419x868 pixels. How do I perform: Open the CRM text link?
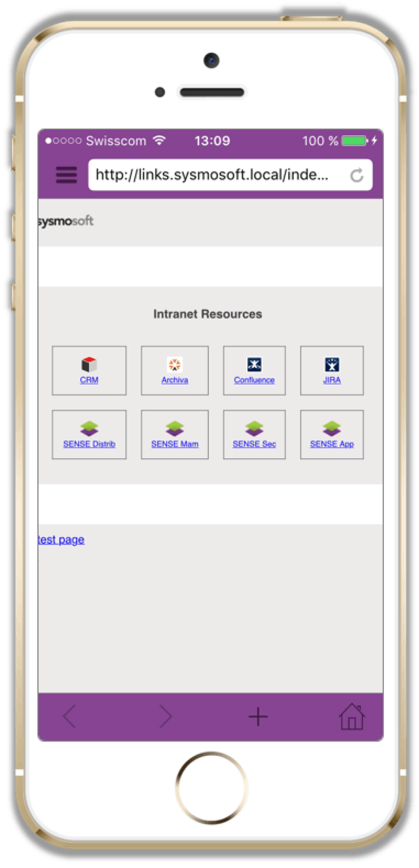click(x=89, y=380)
